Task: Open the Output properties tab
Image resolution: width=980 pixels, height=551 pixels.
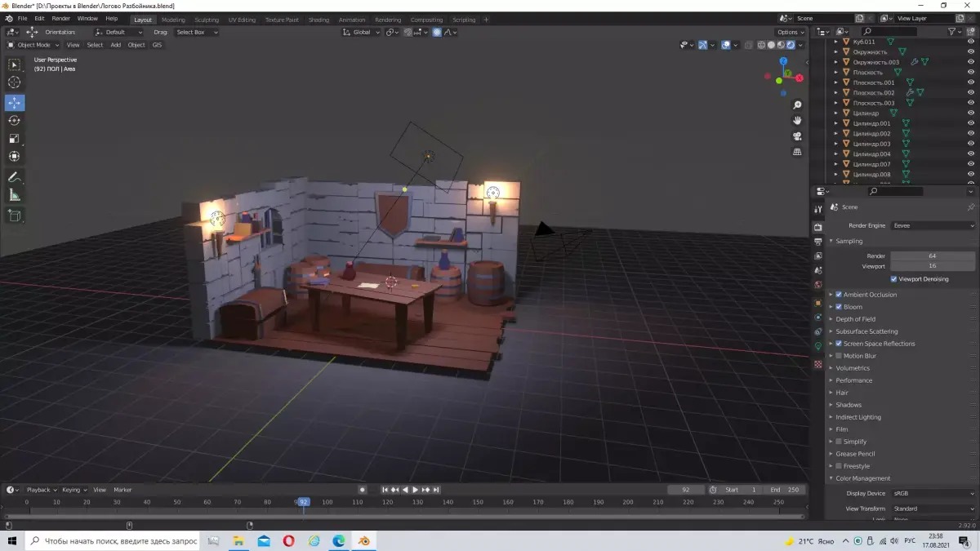Action: pyautogui.click(x=818, y=242)
